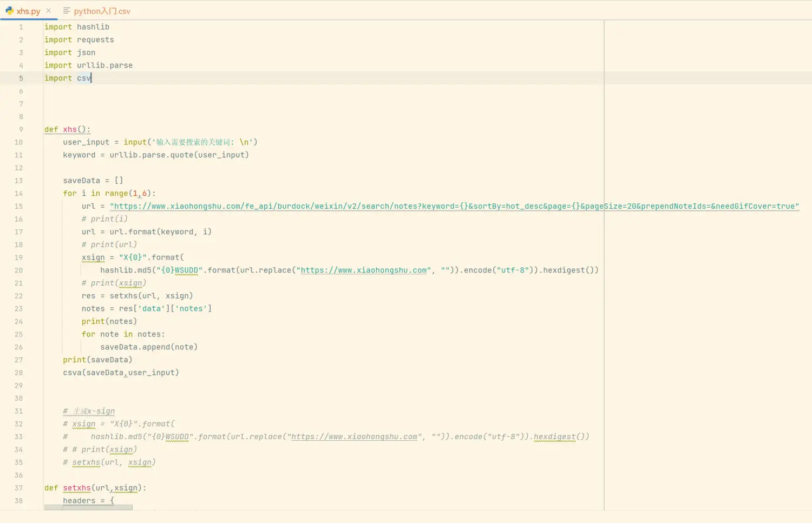This screenshot has width=812, height=523.
Task: Click the WSUDD string in line 20
Action: [186, 270]
